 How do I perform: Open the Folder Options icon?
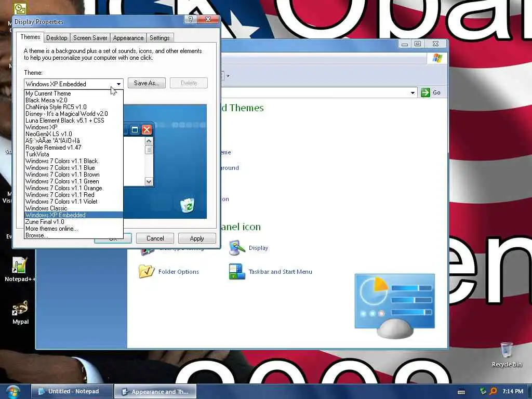point(147,271)
